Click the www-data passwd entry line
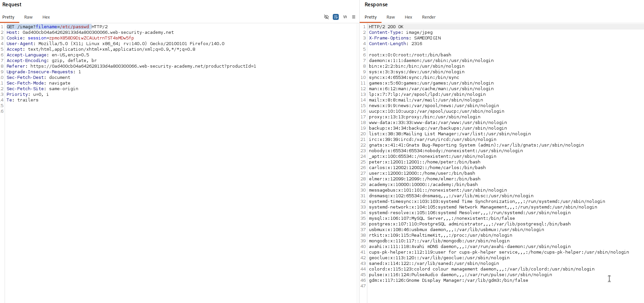 tap(438, 123)
